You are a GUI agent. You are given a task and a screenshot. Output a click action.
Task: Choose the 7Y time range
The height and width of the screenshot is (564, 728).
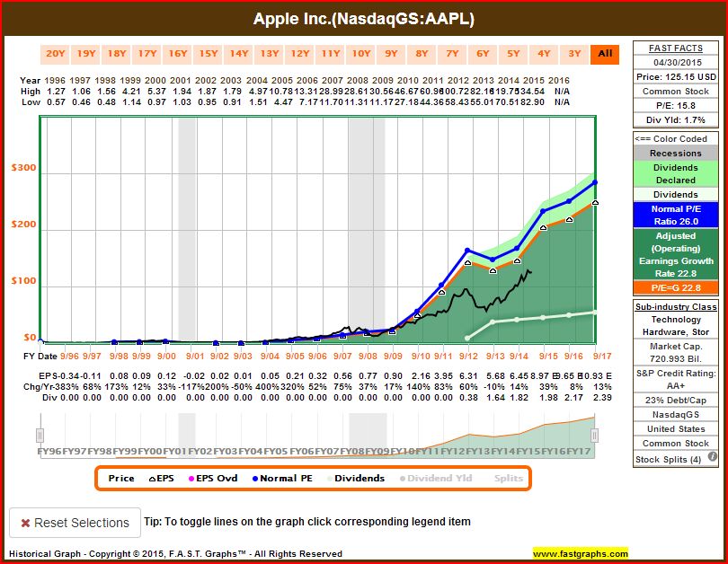(453, 54)
